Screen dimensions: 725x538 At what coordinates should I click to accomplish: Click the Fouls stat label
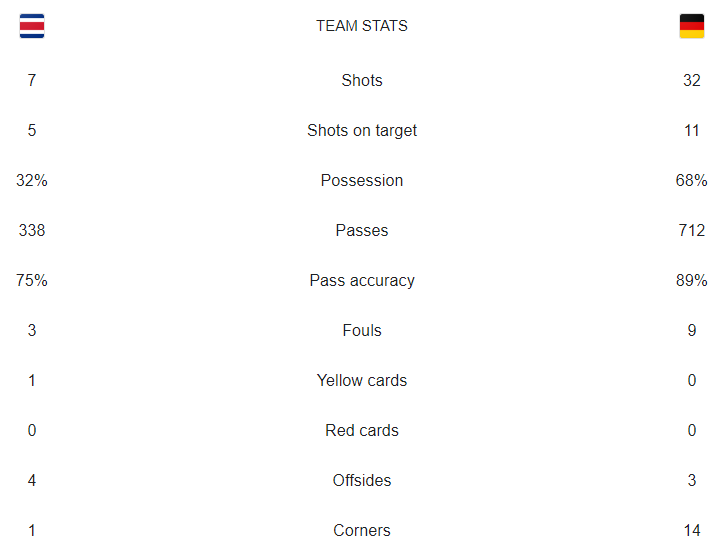362,330
